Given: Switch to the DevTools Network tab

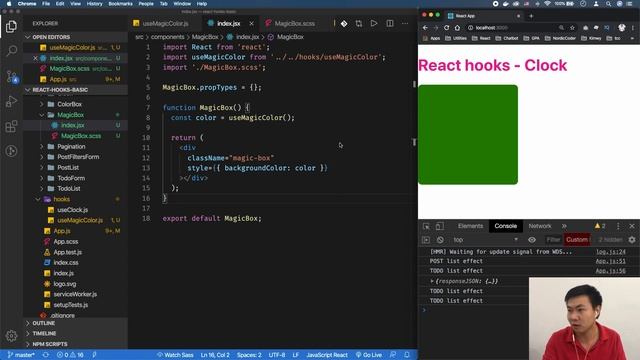Looking at the screenshot, I should pos(540,226).
